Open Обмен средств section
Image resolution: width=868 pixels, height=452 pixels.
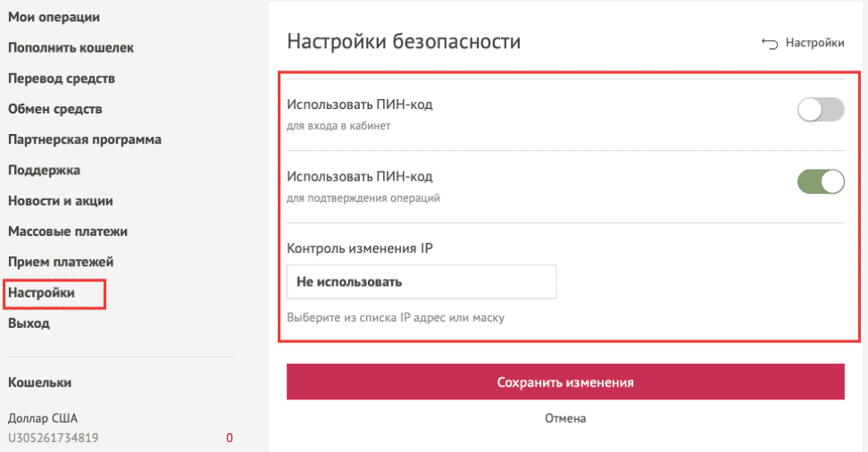pyautogui.click(x=55, y=109)
